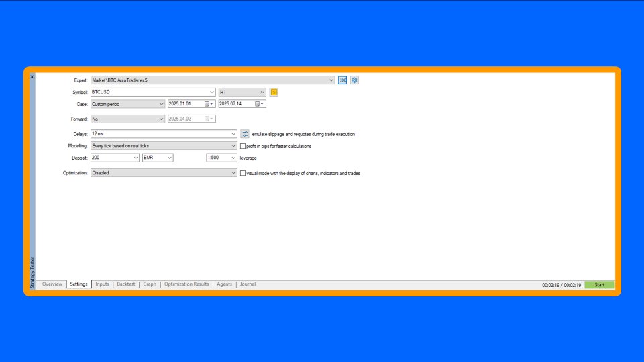Click the Strategy Tester vertical title label
This screenshot has height=362, width=644.
coord(32,273)
